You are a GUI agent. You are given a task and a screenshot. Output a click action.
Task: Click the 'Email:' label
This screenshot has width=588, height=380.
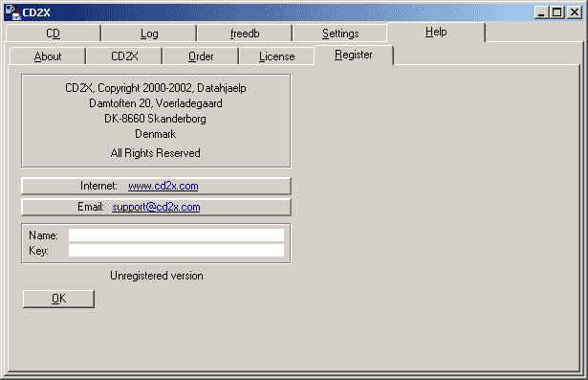(91, 207)
